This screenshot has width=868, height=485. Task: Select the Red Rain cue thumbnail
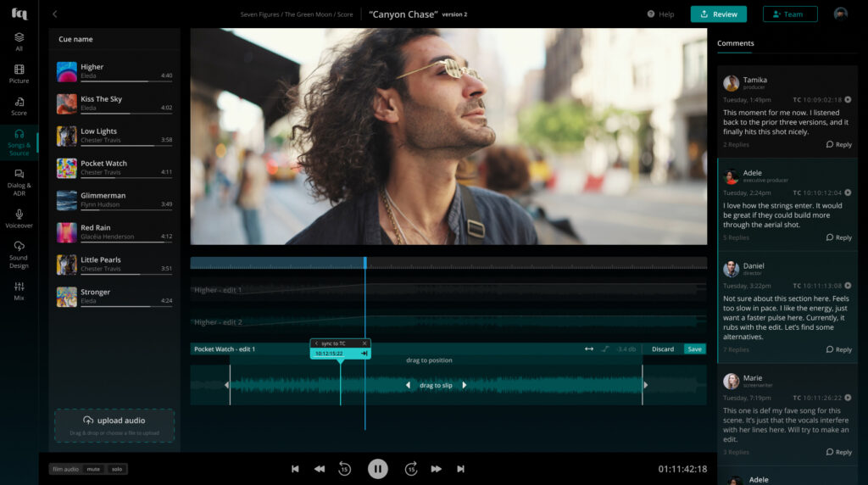[67, 232]
